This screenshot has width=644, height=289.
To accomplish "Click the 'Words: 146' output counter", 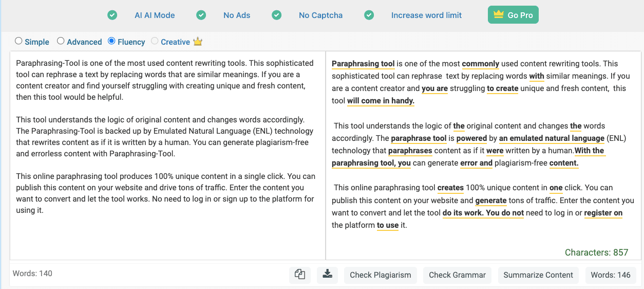I will [x=611, y=275].
